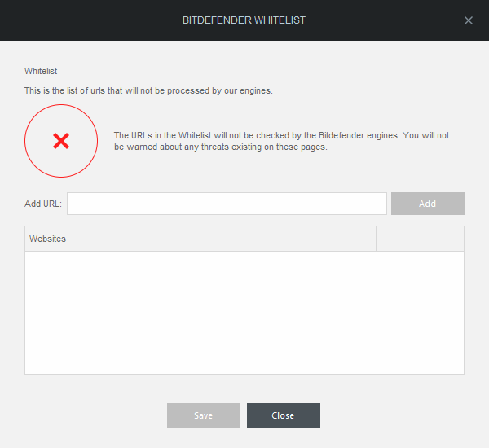Click the 'URLs in the Whitelist' warning sentence
Viewport: 489px width, 448px height.
coord(281,136)
